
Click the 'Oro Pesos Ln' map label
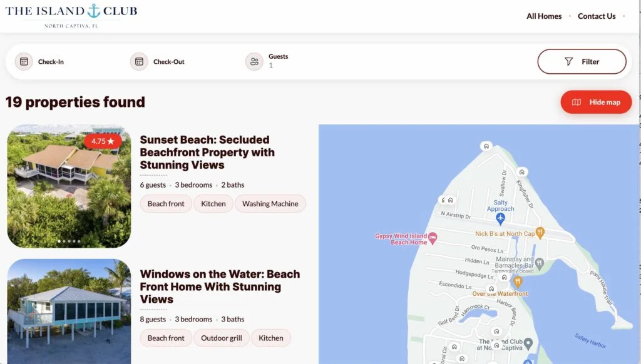pyautogui.click(x=487, y=249)
